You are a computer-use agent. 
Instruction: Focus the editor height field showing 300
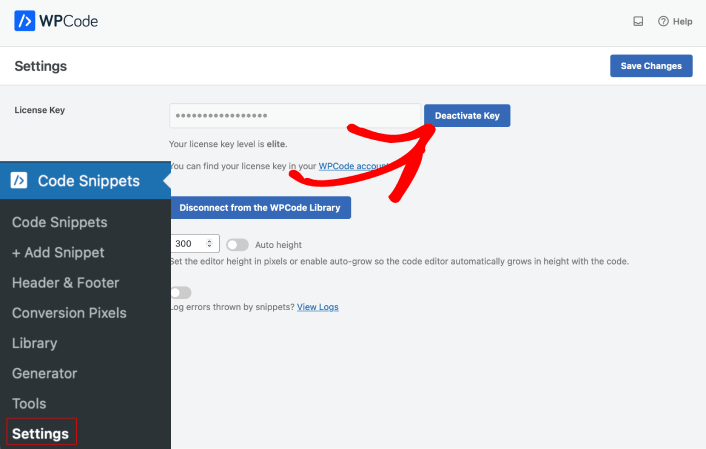[x=195, y=244]
